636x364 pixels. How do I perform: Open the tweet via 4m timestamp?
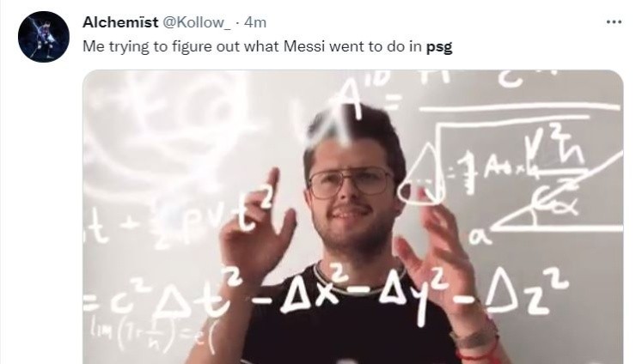point(255,22)
